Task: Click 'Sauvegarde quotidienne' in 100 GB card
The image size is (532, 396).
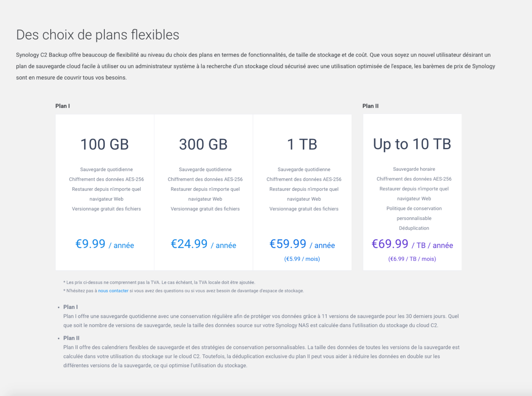Action: pyautogui.click(x=106, y=170)
